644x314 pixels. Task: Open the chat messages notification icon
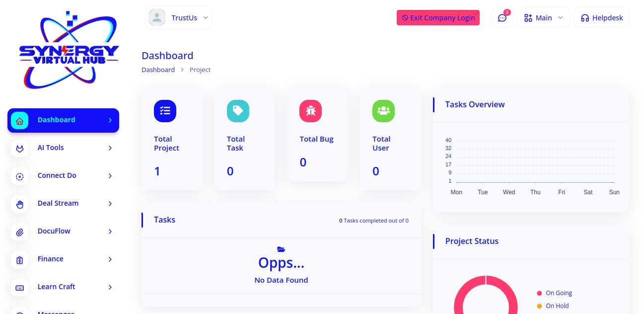[x=502, y=18]
